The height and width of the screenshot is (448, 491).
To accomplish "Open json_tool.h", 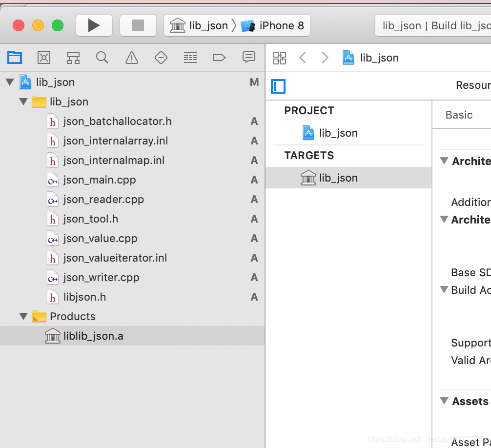I will [x=132, y=219].
